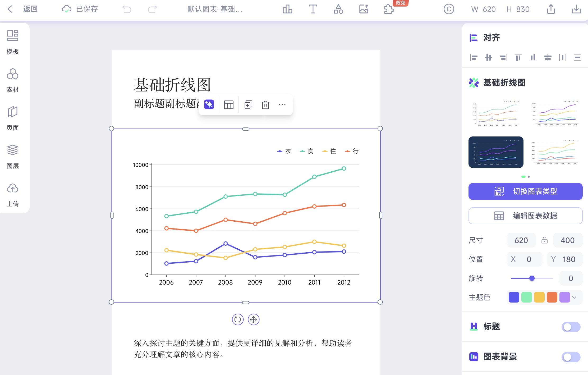Viewport: 588px width, 375px height.
Task: Go to second page dot of chart styles
Action: click(x=529, y=177)
